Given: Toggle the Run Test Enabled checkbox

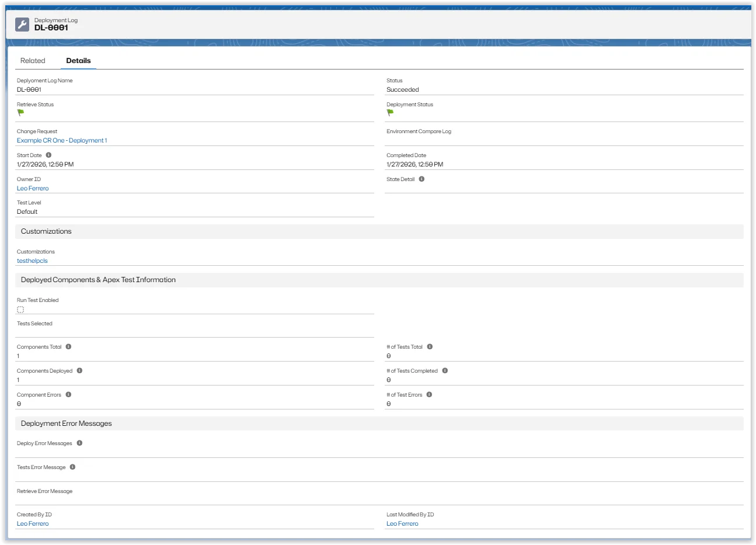Looking at the screenshot, I should pyautogui.click(x=20, y=309).
